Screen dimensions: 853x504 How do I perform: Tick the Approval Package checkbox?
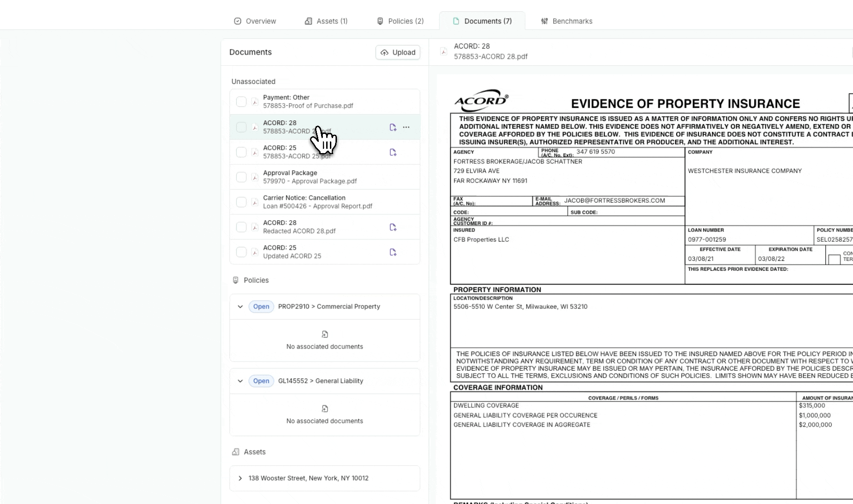(x=241, y=177)
